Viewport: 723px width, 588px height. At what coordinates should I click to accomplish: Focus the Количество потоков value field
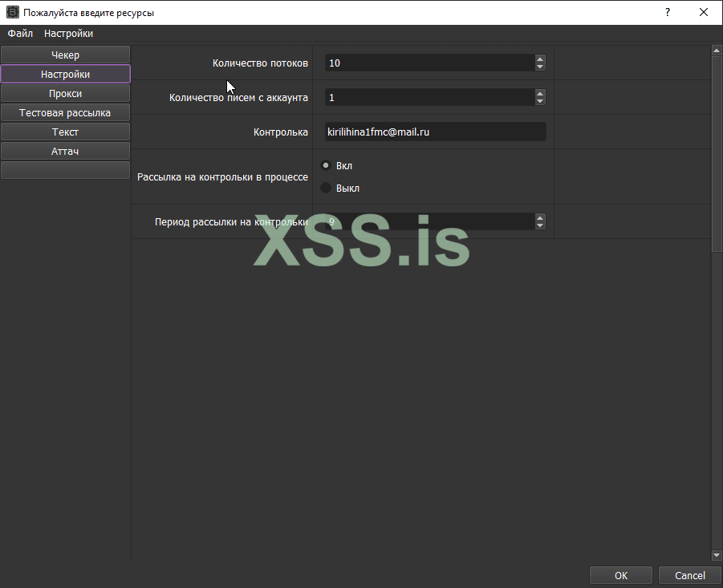pos(430,63)
